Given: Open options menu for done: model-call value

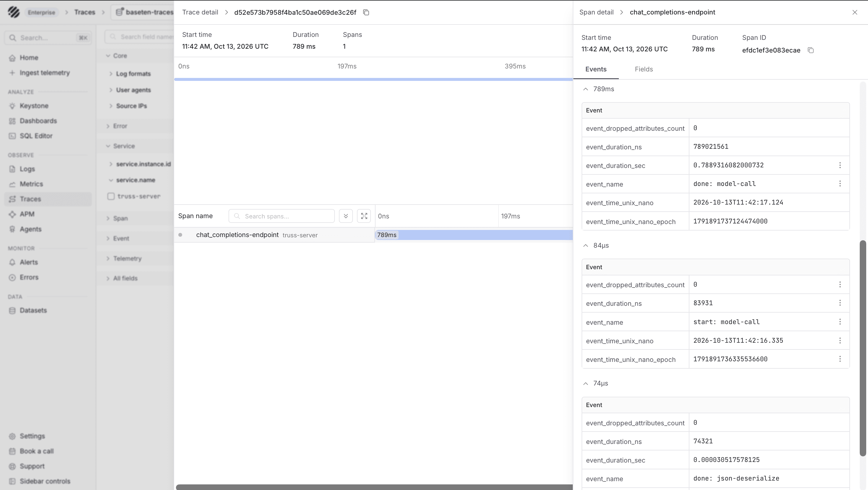Looking at the screenshot, I should pos(840,184).
